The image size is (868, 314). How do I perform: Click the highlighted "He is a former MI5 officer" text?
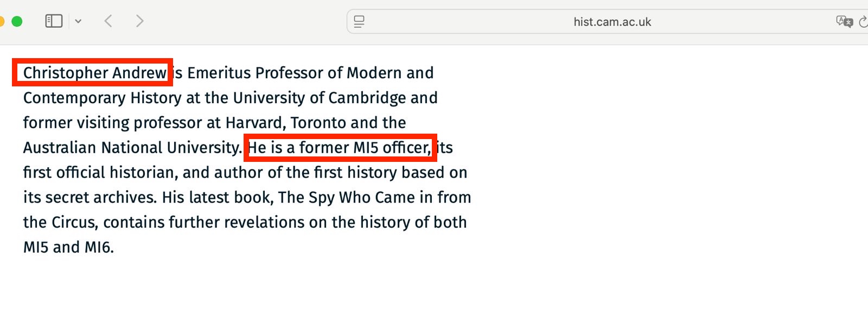(x=339, y=148)
